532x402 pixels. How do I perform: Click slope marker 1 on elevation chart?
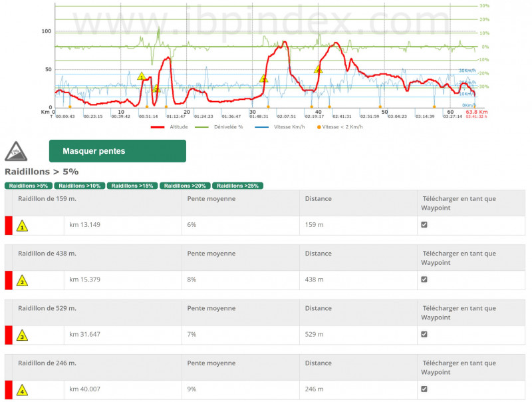141,77
